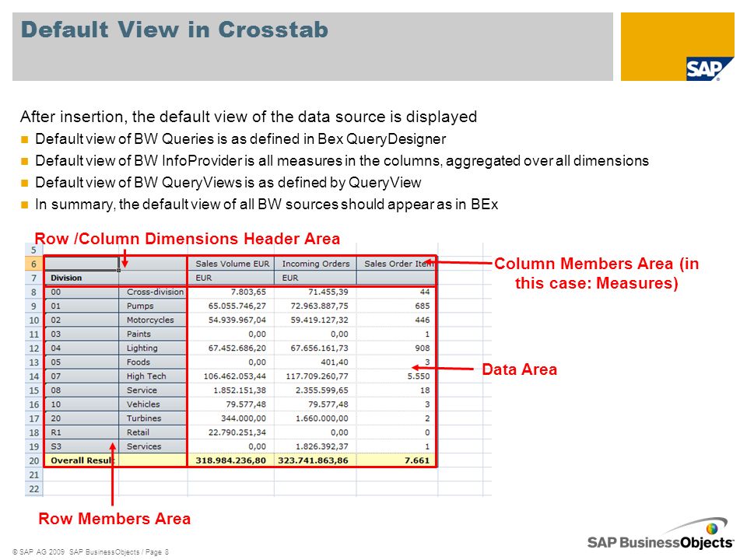This screenshot has width=747, height=560.
Task: Select the sales order items value 5.550
Action: [x=397, y=376]
